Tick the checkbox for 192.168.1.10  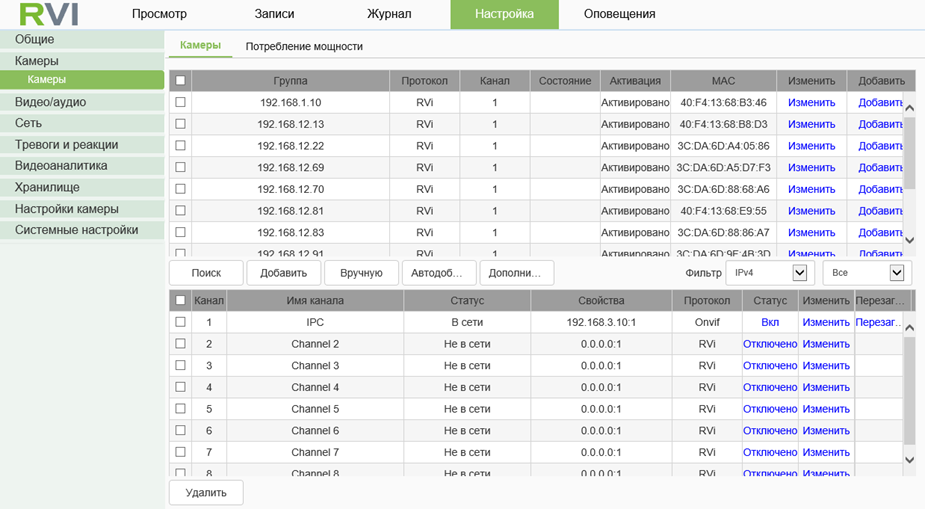180,102
